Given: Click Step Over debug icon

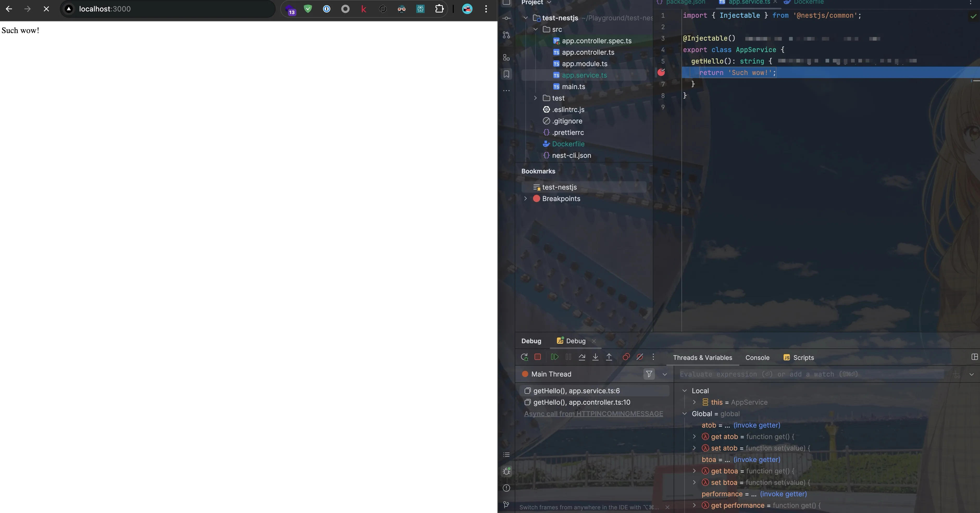Looking at the screenshot, I should pos(582,357).
